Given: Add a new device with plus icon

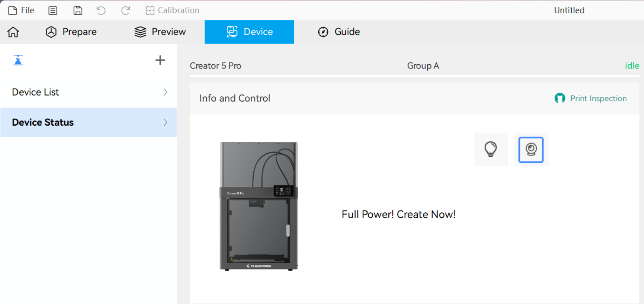Looking at the screenshot, I should click(160, 60).
